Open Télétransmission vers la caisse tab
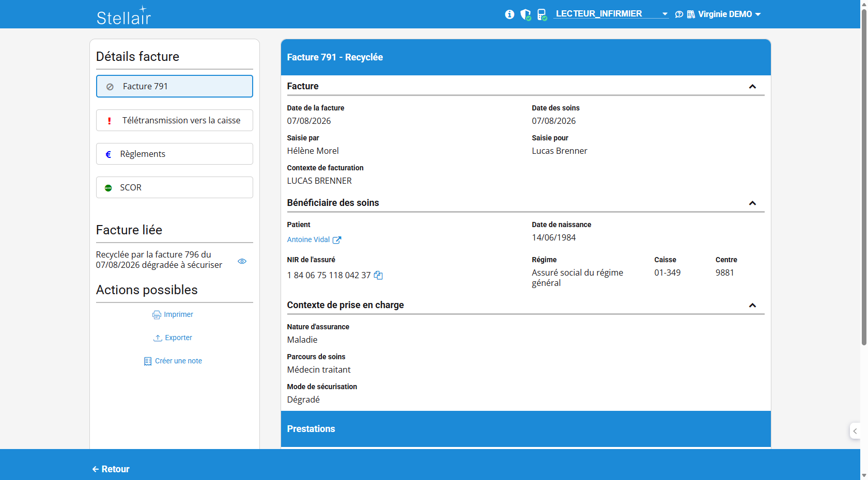Screen dimensions: 868x480 tap(175, 120)
